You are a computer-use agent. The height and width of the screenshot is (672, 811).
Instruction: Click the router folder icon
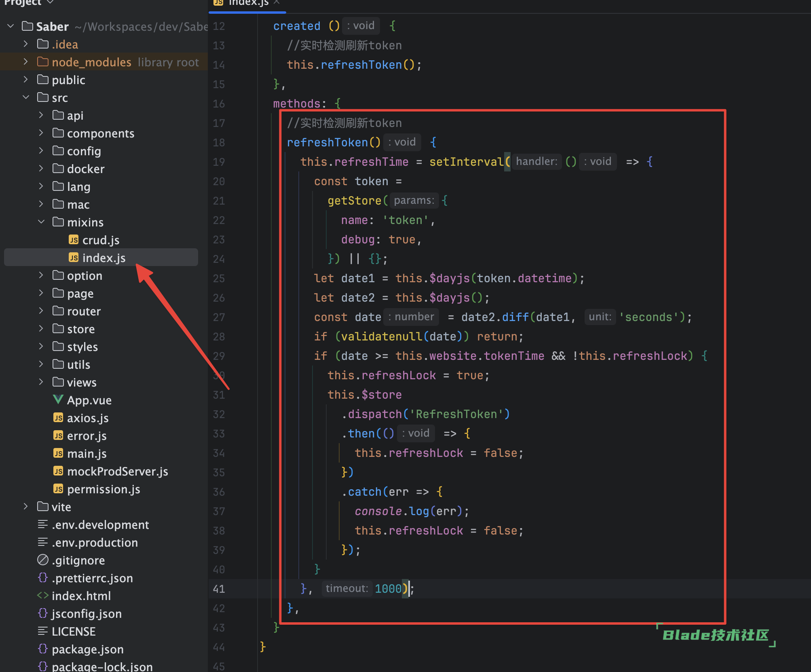coord(58,311)
